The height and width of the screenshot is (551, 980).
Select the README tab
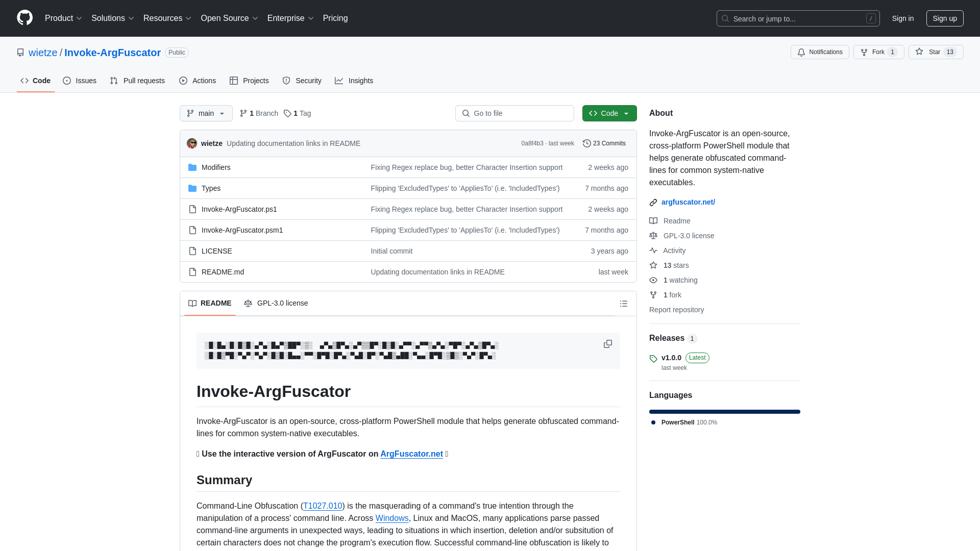[x=210, y=303]
